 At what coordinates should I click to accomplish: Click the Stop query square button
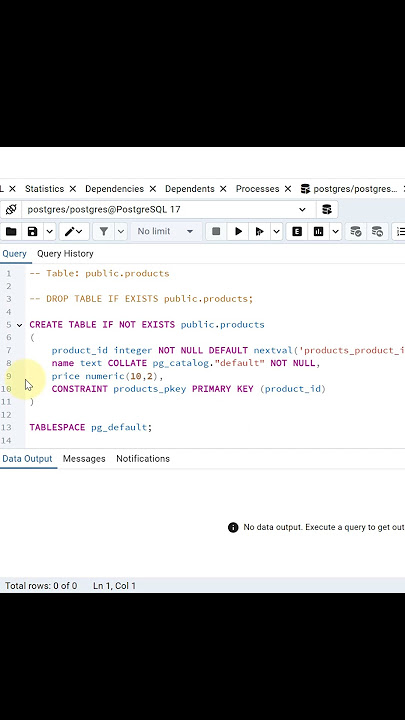tap(216, 231)
